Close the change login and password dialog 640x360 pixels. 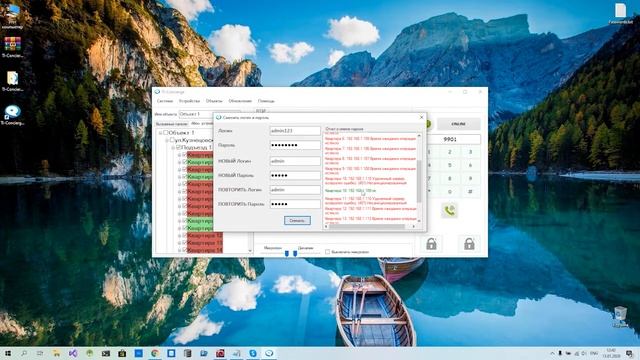point(421,117)
